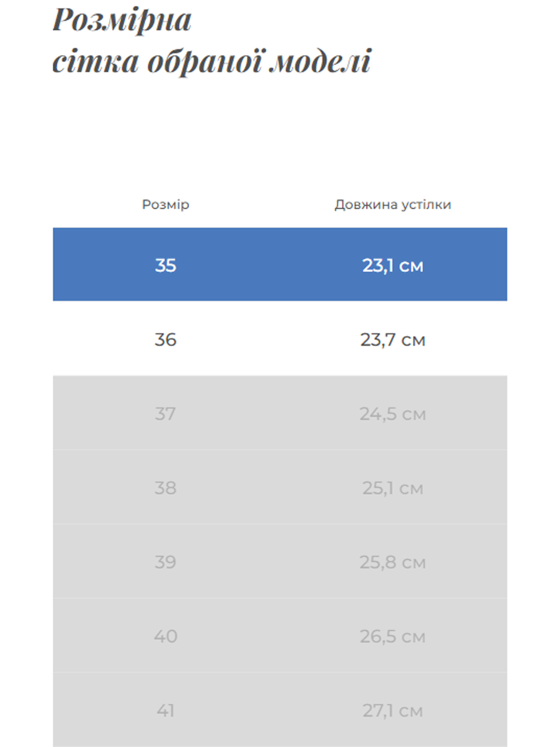The width and height of the screenshot is (560, 747).
Task: Click the word моделі in the heading
Action: click(319, 61)
